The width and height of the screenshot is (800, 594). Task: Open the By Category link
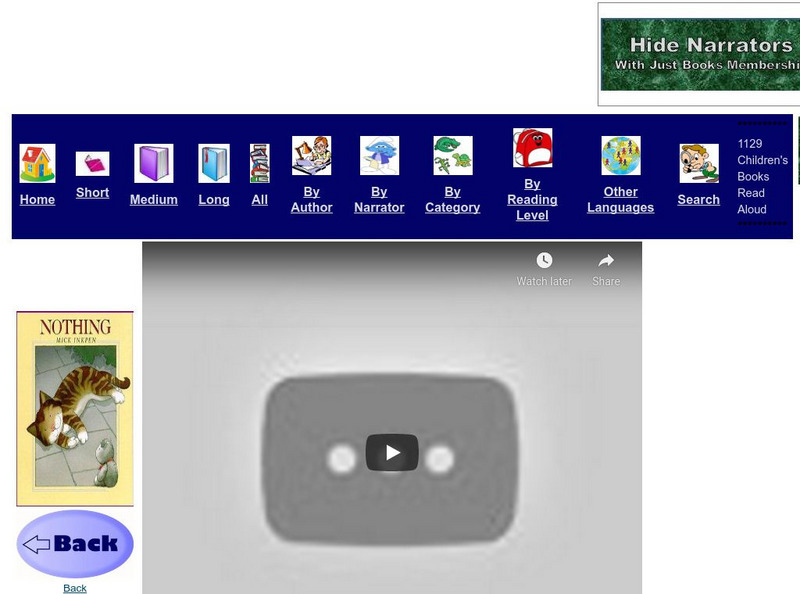tap(453, 200)
